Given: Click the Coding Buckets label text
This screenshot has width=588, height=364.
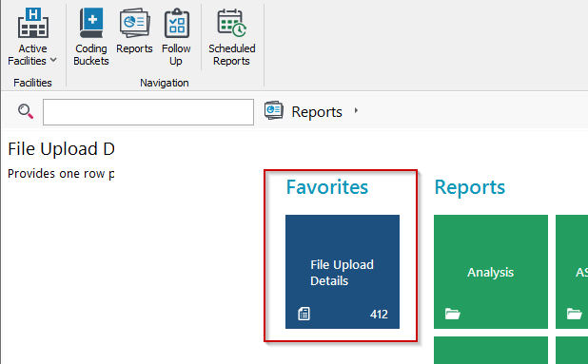Looking at the screenshot, I should 91,55.
